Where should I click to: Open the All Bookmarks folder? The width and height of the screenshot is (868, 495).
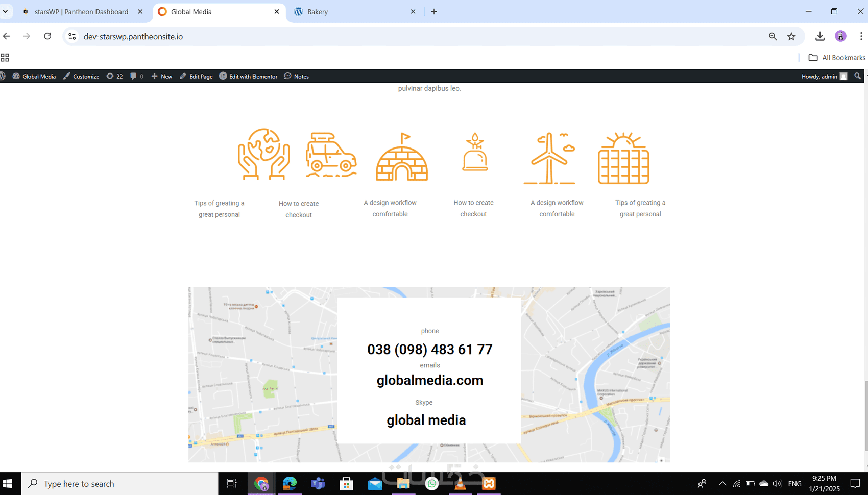coord(837,58)
